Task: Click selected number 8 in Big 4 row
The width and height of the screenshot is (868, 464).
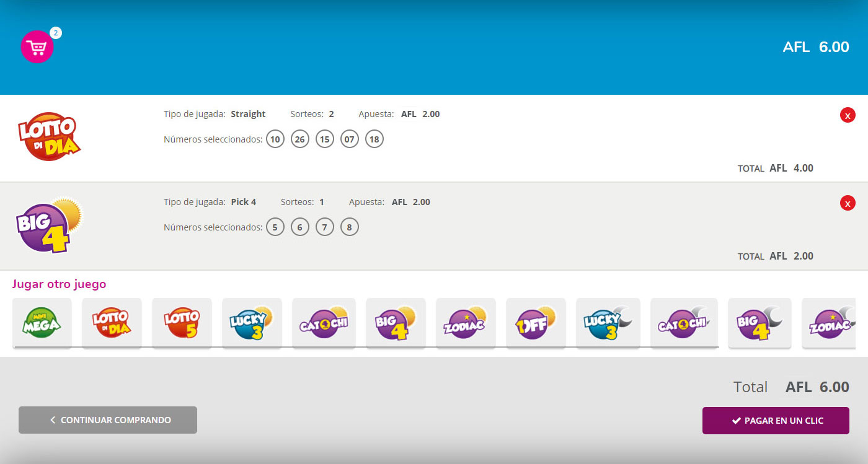Action: [350, 227]
